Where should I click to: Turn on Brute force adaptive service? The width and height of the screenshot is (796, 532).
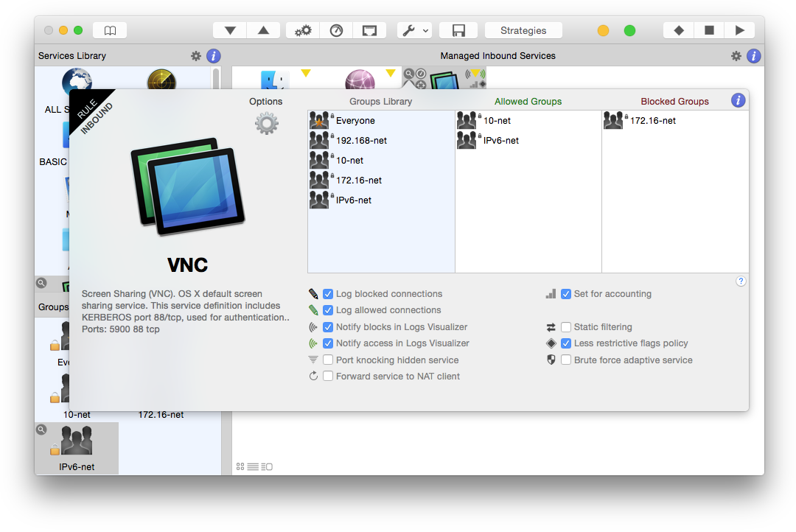(x=566, y=360)
